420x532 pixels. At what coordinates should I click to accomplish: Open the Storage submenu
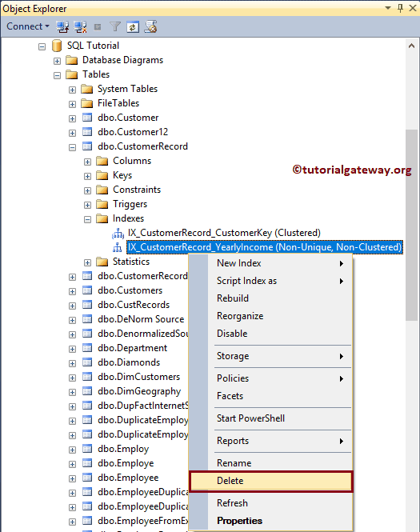click(270, 356)
